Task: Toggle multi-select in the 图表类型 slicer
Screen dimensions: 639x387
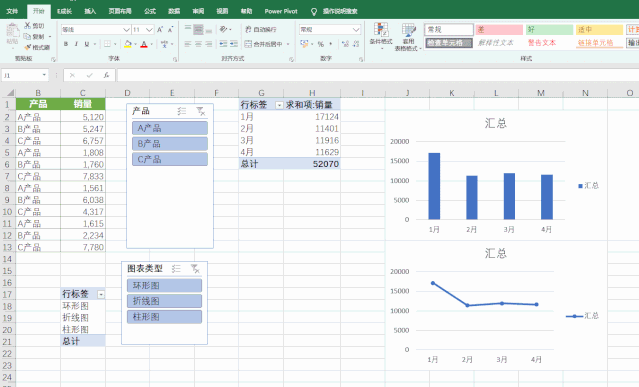Action: (x=176, y=268)
